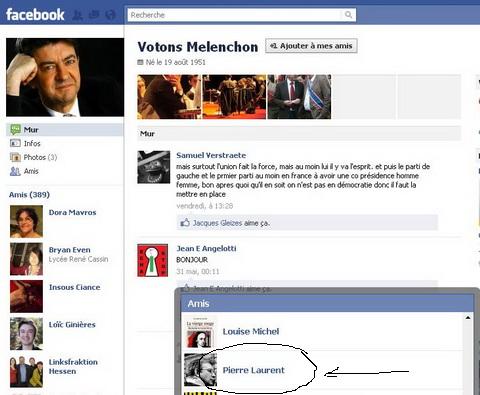Open Jean E Angelotti's profile link
480x395 pixels.
coord(206,248)
